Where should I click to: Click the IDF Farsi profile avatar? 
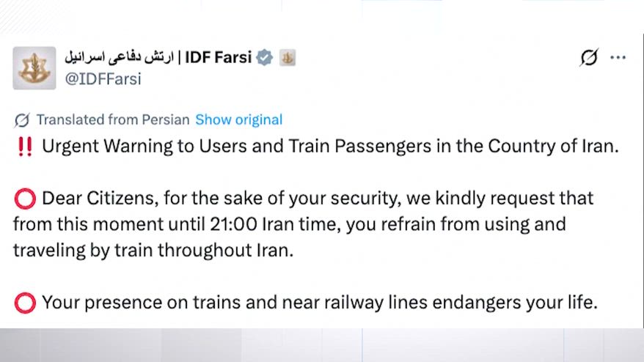[x=34, y=68]
